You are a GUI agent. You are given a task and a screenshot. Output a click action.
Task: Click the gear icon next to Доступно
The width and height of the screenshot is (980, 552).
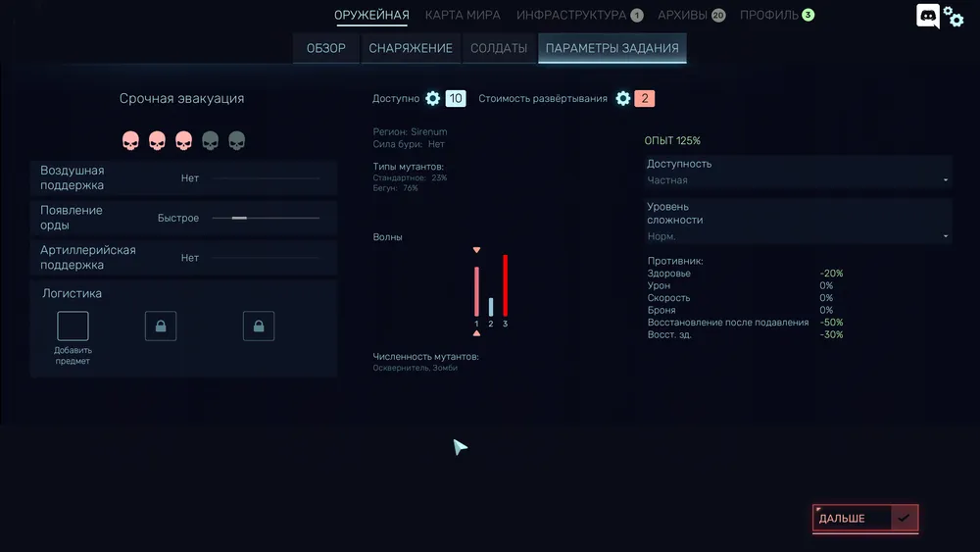point(432,98)
